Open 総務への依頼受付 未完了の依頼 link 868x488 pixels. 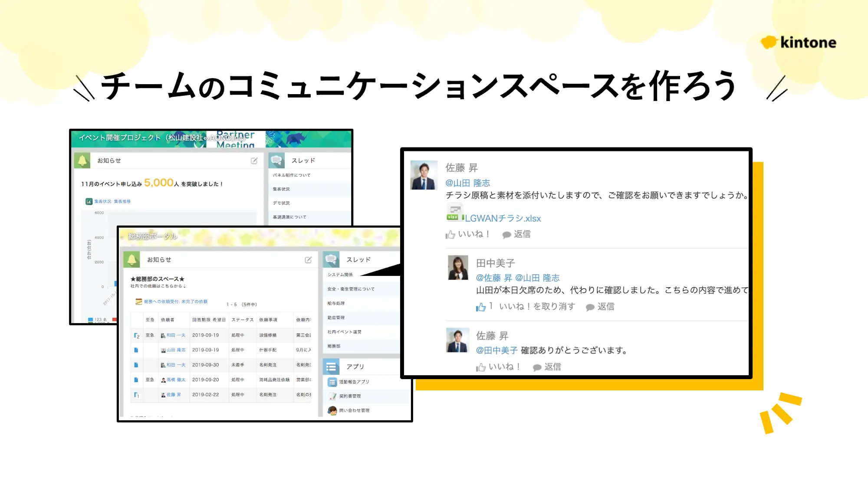(175, 301)
